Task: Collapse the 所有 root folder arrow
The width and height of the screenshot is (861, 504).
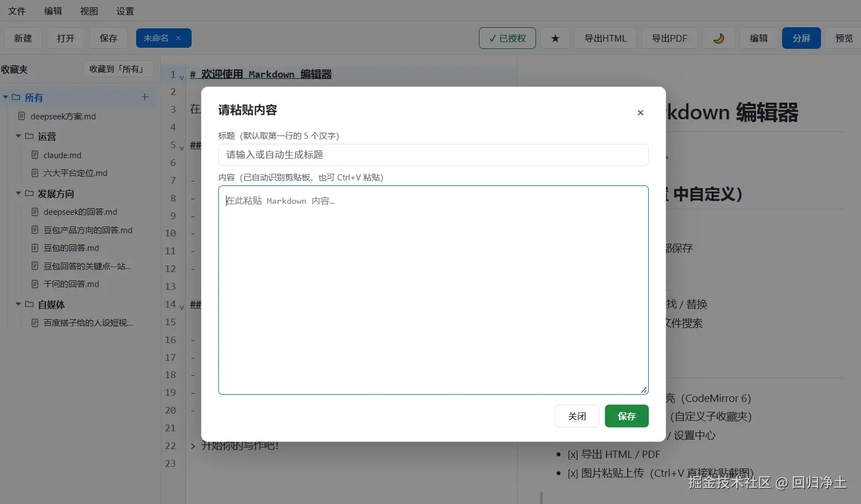Action: pyautogui.click(x=6, y=97)
